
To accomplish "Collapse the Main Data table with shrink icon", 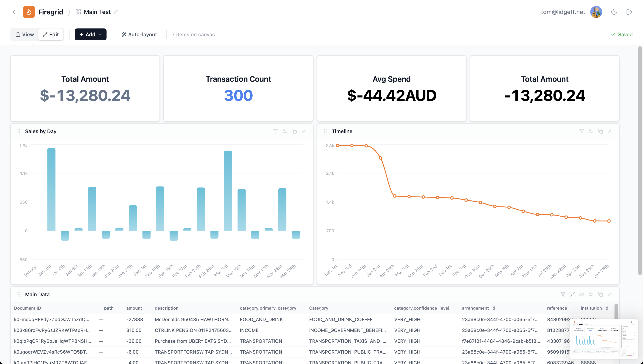I will tap(572, 294).
